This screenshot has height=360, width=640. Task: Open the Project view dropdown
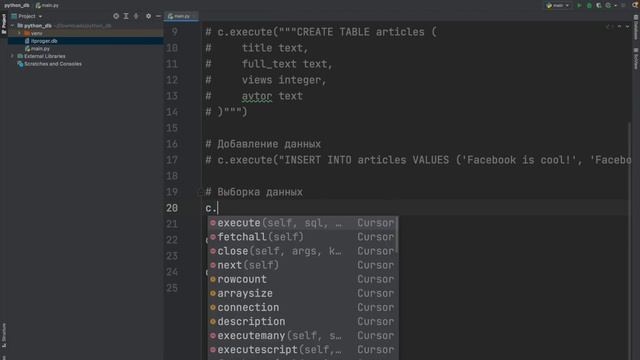27,16
